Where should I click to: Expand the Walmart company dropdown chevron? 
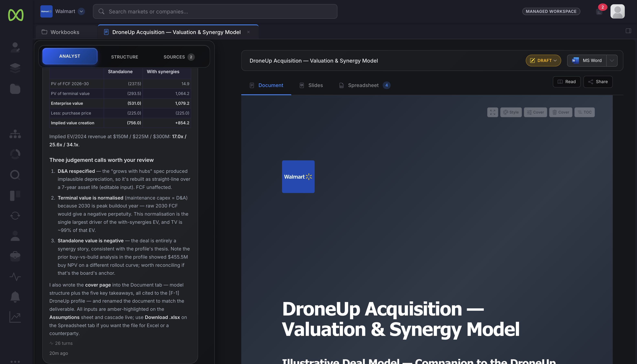coord(81,11)
